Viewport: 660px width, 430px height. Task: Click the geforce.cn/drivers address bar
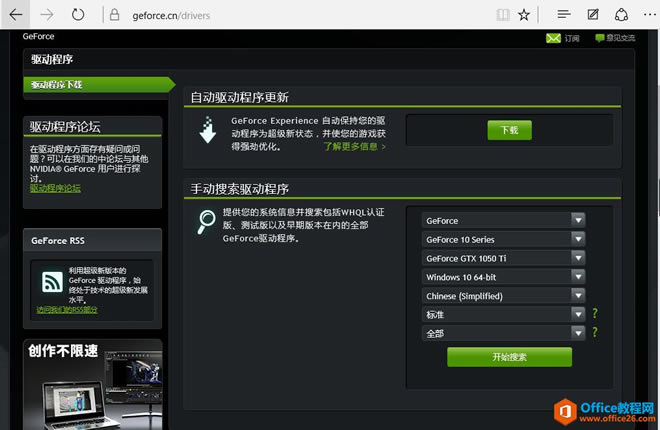171,16
